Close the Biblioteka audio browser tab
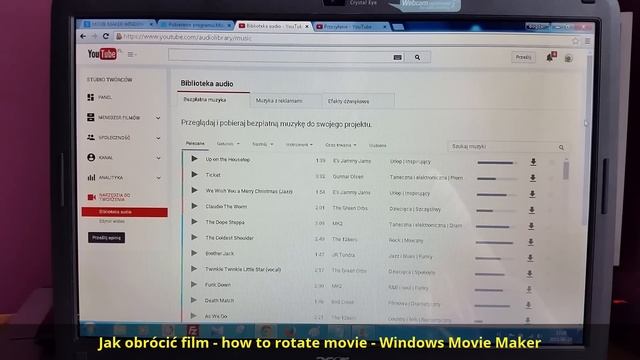This screenshot has width=640, height=360. (307, 27)
